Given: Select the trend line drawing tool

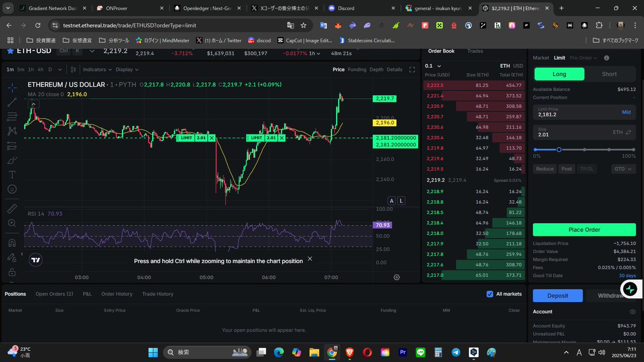Looking at the screenshot, I should pyautogui.click(x=12, y=102).
